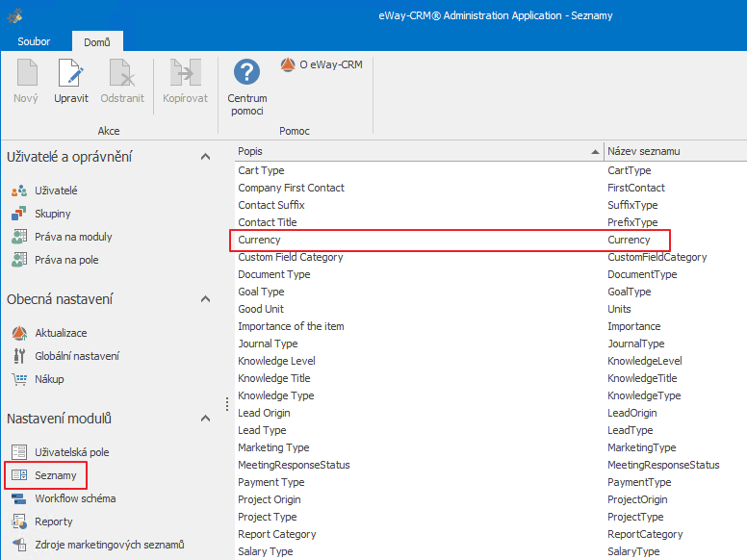Select MeetingResponseStatus in Popis column
747x560 pixels.
[x=294, y=466]
